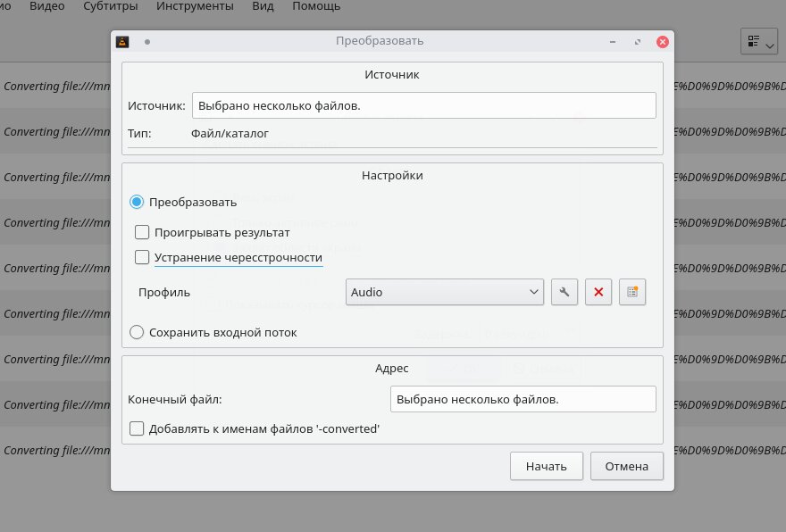Open the Субтитры menu

111,6
